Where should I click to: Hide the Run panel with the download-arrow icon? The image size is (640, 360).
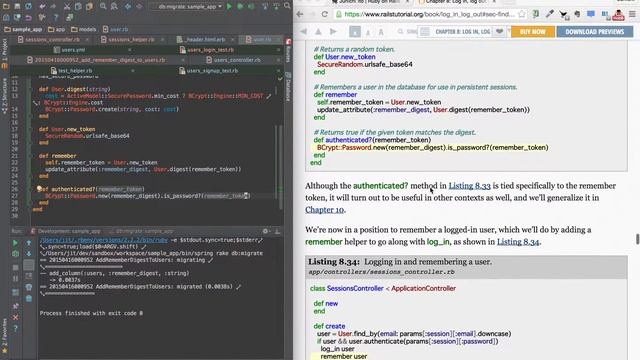pos(278,231)
